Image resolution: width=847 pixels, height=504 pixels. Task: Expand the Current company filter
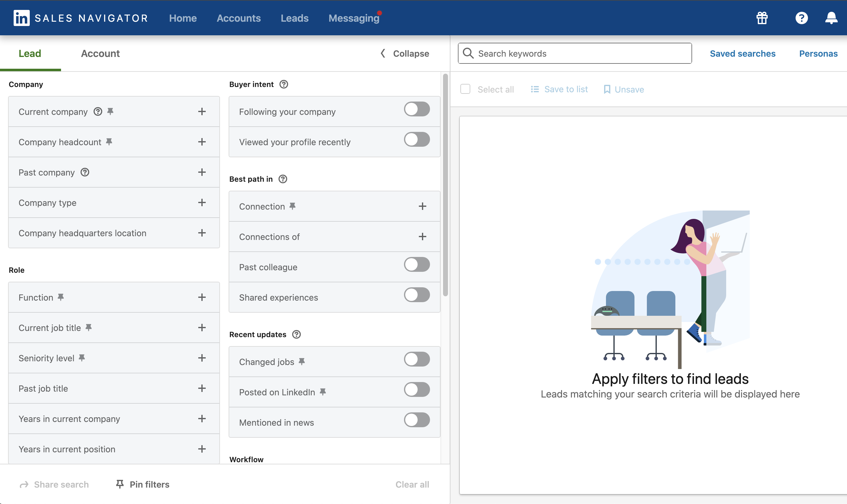click(201, 111)
